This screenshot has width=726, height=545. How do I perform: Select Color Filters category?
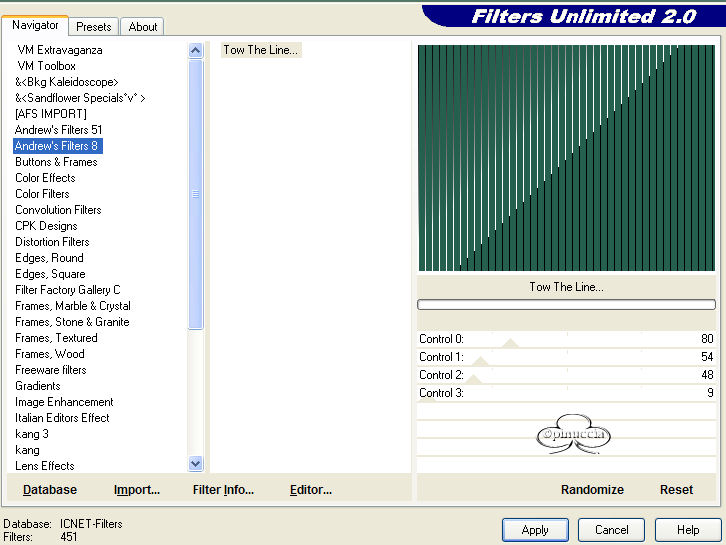point(42,194)
